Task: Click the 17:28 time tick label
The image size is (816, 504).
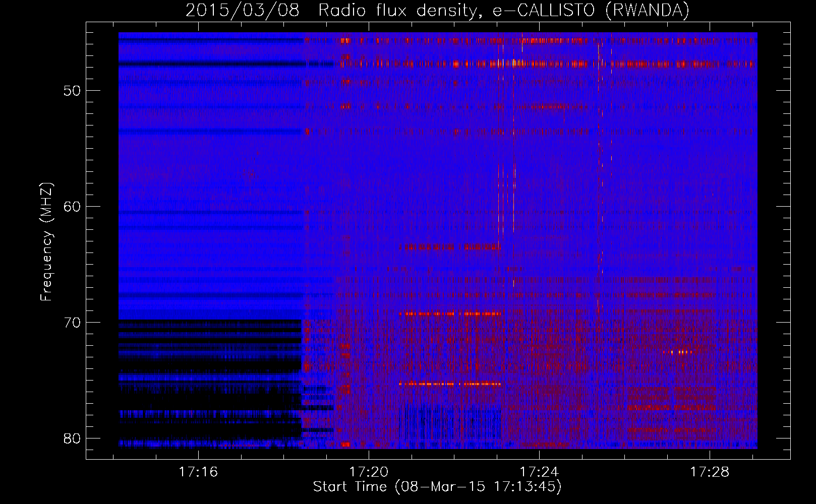Action: click(710, 472)
